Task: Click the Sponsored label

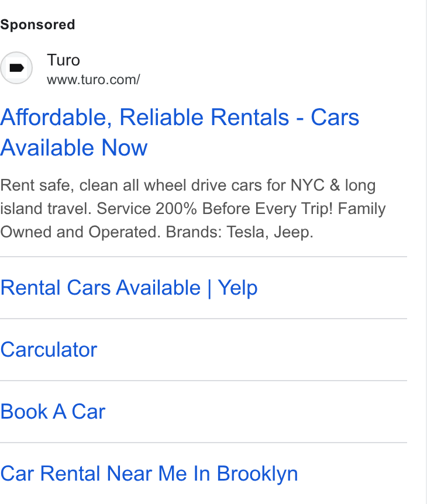Action: pos(37,25)
